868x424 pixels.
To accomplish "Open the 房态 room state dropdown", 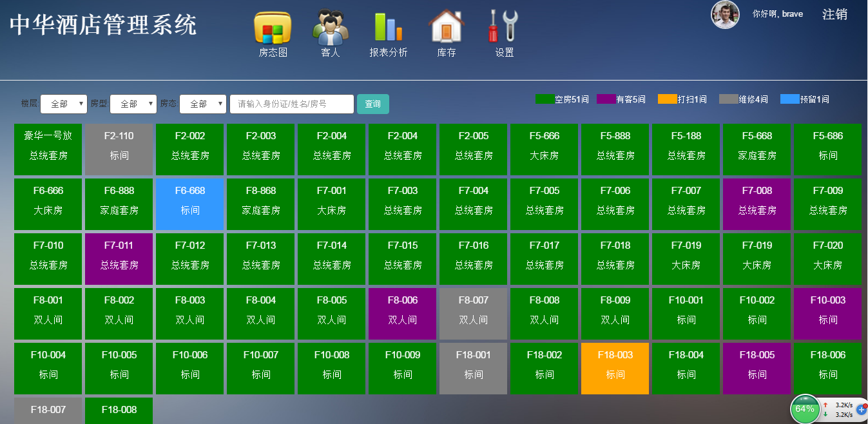I will click(x=203, y=103).
